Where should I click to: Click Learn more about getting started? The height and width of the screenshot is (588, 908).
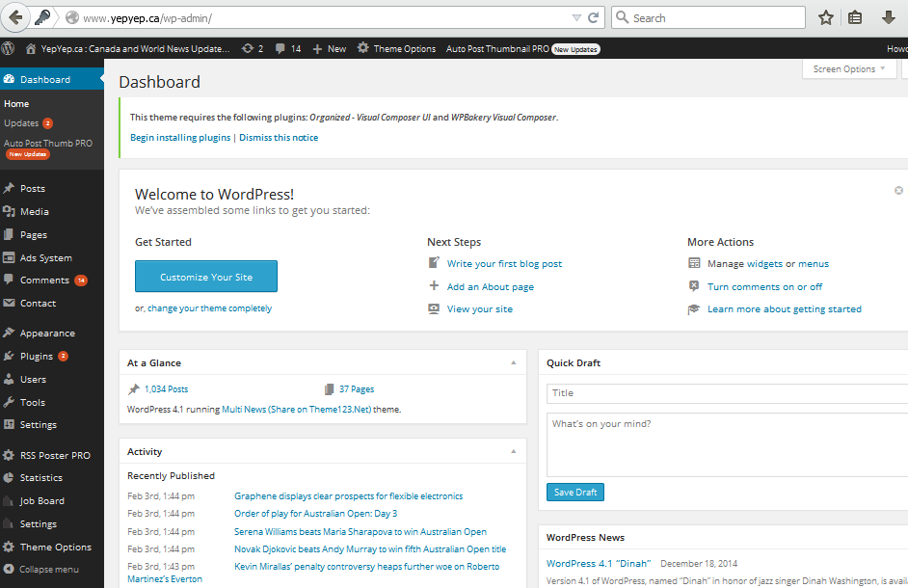[x=785, y=309]
